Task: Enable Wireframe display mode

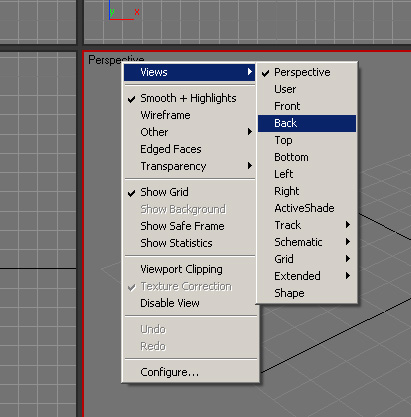Action: pyautogui.click(x=189, y=115)
